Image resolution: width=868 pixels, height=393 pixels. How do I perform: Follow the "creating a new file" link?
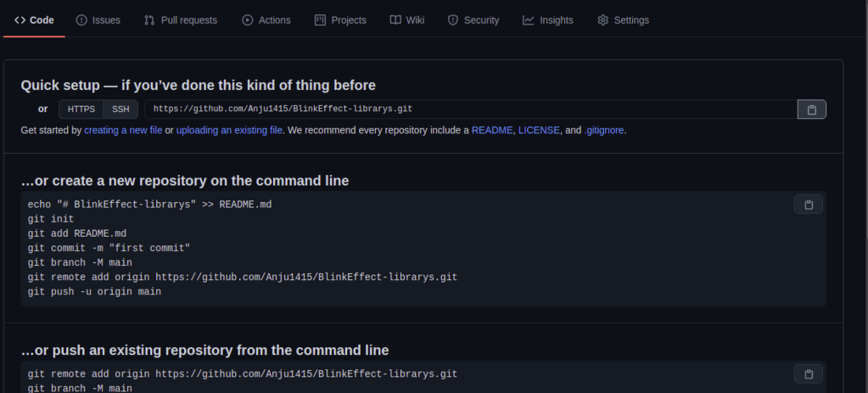pyautogui.click(x=123, y=130)
